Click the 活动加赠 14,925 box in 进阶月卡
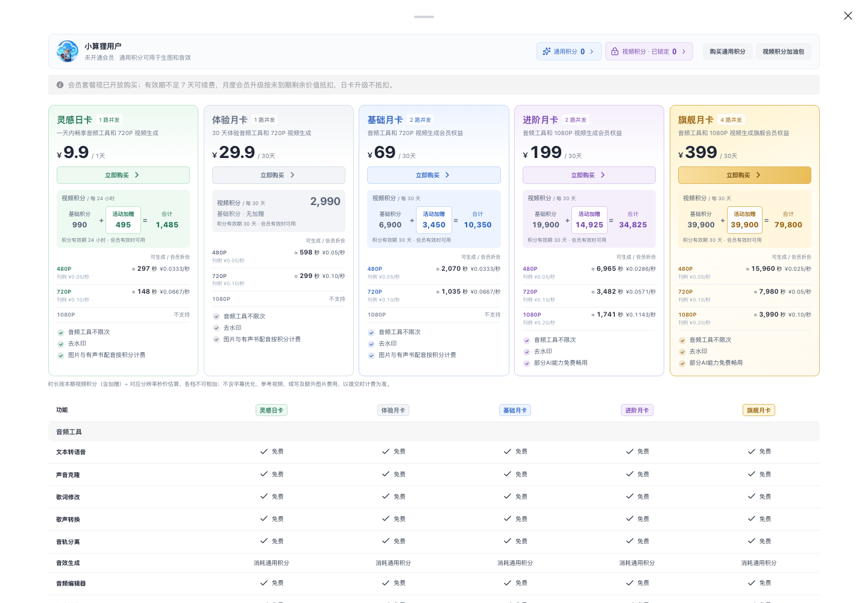868x603 pixels. pos(589,220)
